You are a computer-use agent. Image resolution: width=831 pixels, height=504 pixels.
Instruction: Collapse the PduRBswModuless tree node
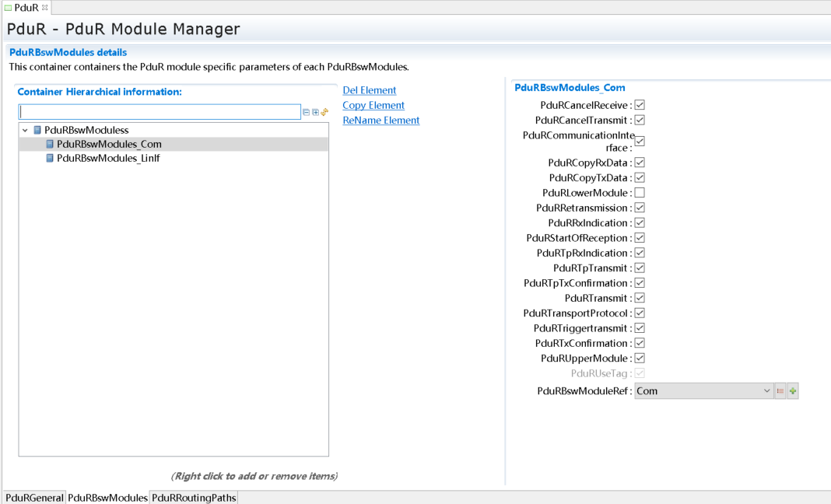tap(26, 131)
